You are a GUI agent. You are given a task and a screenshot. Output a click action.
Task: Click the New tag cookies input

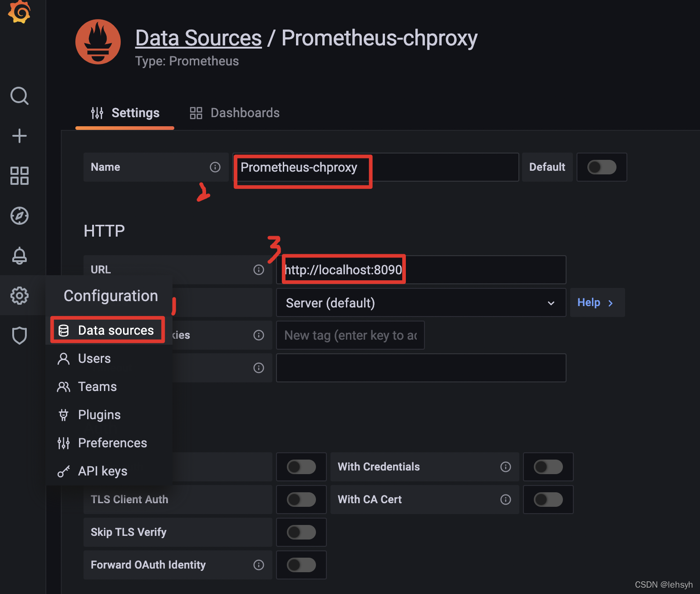tap(350, 335)
